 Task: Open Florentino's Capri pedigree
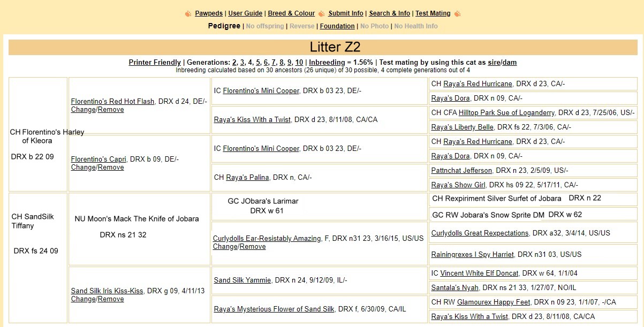pos(99,159)
